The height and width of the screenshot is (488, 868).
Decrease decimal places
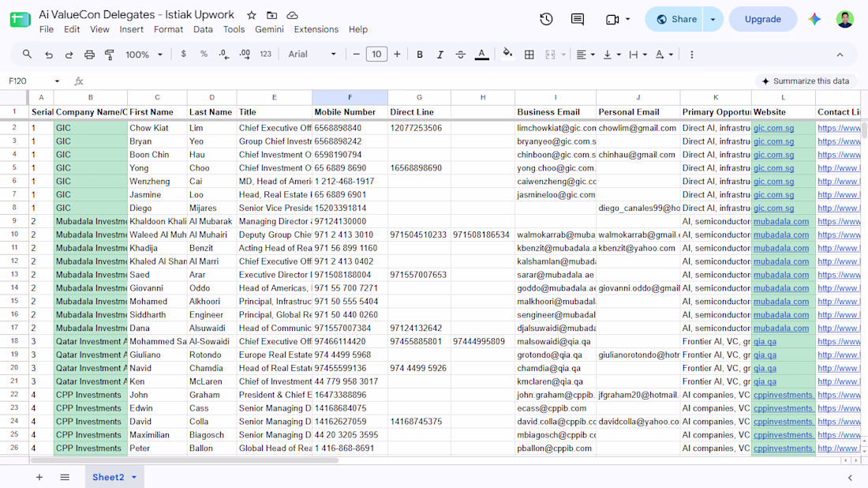click(223, 54)
